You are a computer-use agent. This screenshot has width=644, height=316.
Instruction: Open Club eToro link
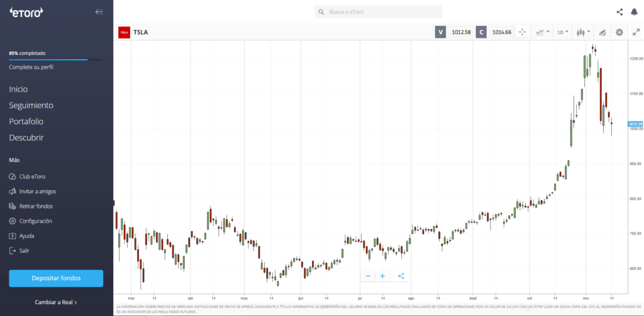(33, 177)
